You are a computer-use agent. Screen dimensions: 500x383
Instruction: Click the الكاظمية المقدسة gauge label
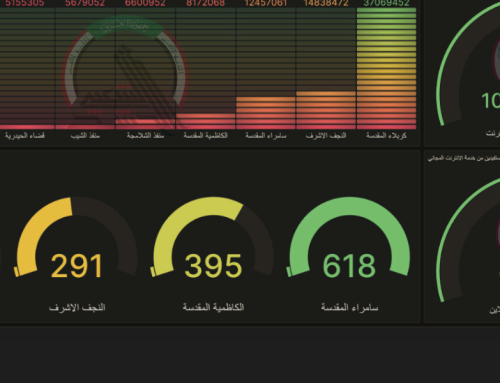click(x=213, y=307)
